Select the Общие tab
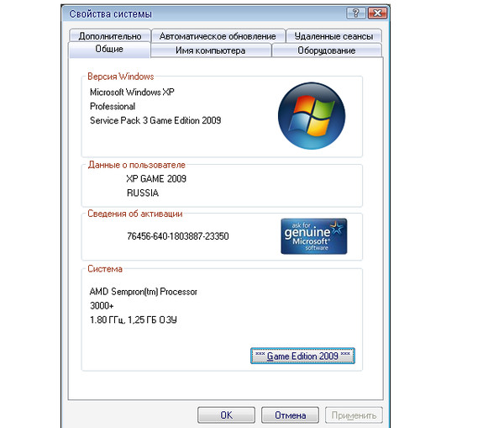Screen dimensions: 504x428 pos(109,50)
